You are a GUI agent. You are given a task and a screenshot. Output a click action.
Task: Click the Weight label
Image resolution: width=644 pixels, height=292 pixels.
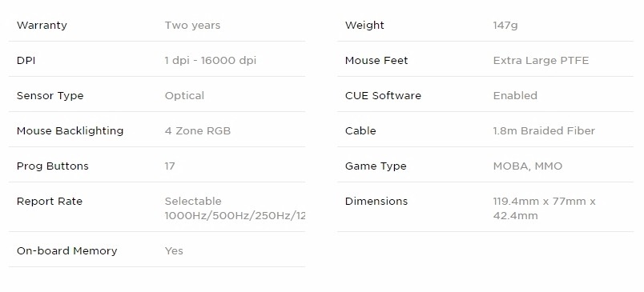[x=364, y=26]
